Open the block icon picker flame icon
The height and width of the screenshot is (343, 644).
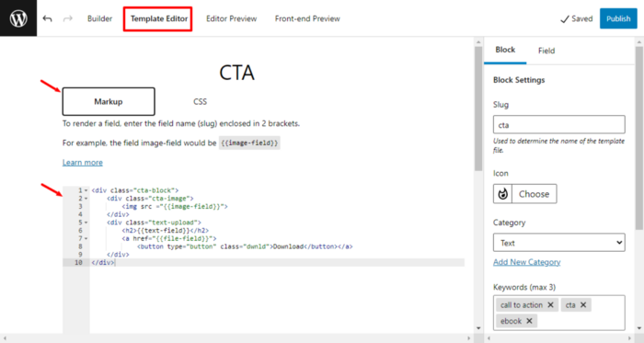[x=502, y=194]
